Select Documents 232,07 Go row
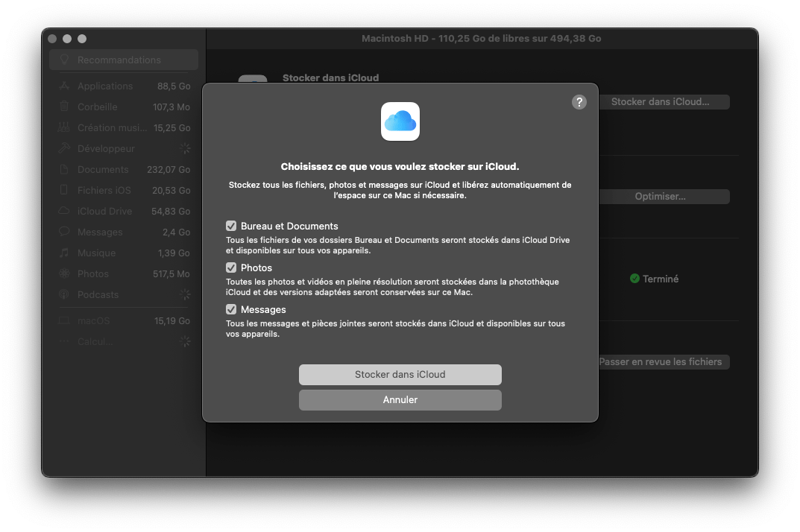Image resolution: width=800 pixels, height=532 pixels. tap(124, 169)
